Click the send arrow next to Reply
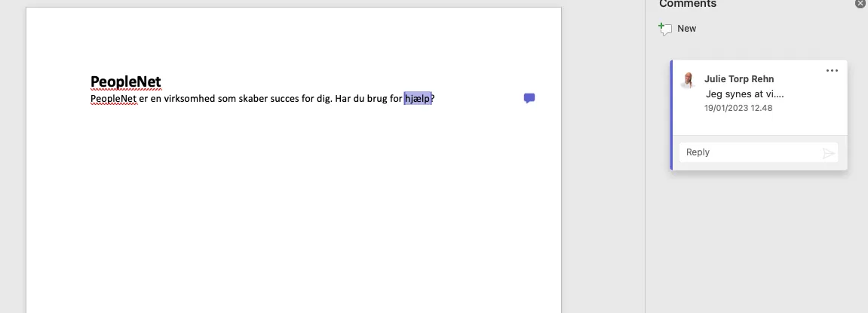This screenshot has height=313, width=868. coord(828,153)
